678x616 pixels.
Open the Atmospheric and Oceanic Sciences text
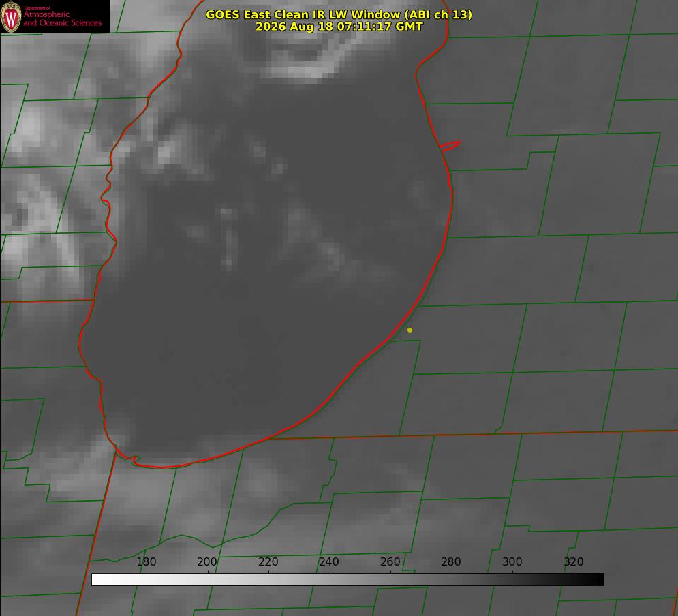click(x=62, y=18)
